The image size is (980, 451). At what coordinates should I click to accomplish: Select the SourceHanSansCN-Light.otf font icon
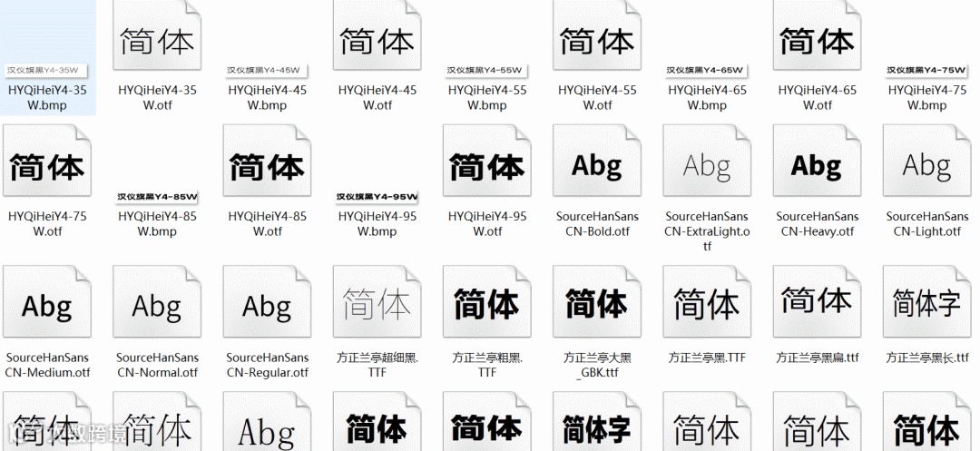click(x=927, y=160)
